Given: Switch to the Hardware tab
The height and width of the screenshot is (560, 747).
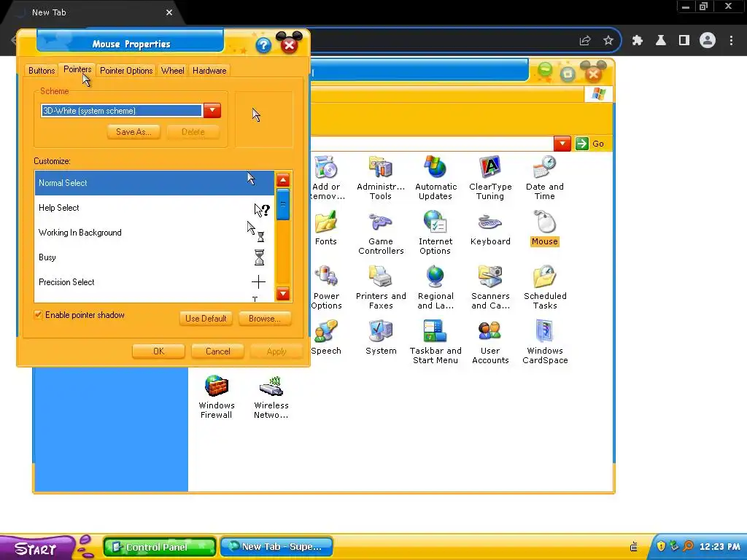Looking at the screenshot, I should (x=209, y=71).
